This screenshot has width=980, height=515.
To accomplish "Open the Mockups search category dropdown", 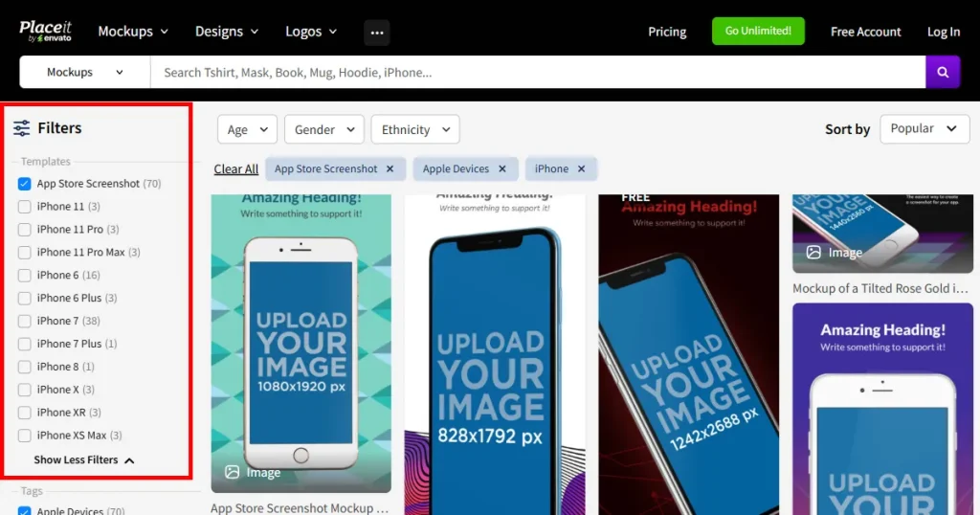I will [85, 73].
